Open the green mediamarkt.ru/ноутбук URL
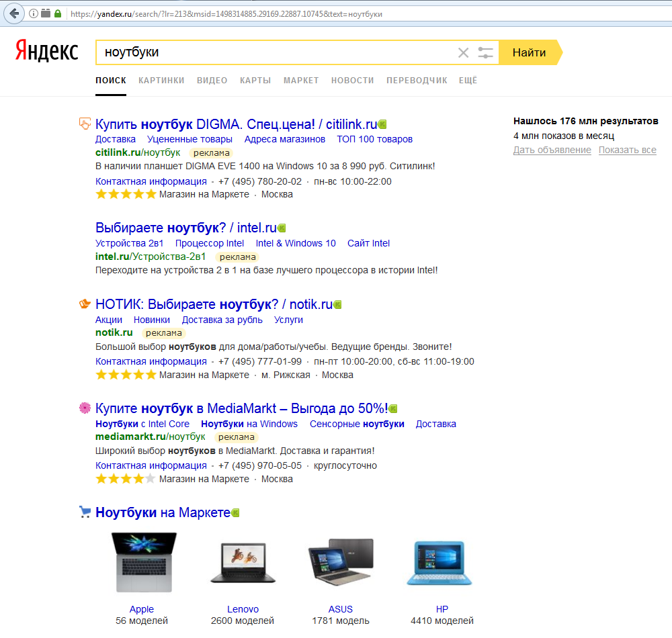The width and height of the screenshot is (672, 638). coord(151,437)
